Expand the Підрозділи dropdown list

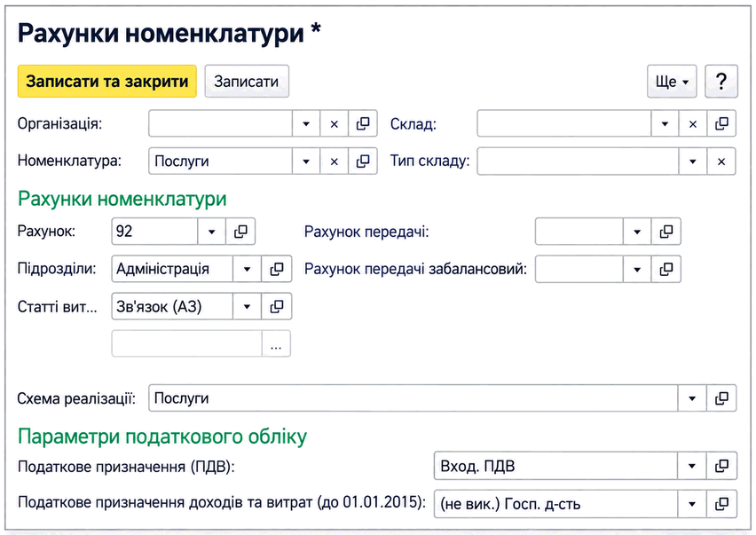click(247, 269)
